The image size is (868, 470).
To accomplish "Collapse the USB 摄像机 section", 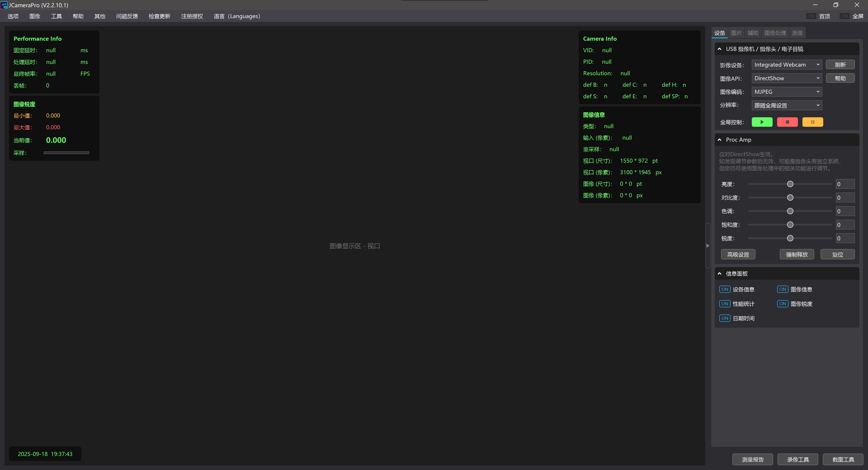I will click(x=719, y=49).
